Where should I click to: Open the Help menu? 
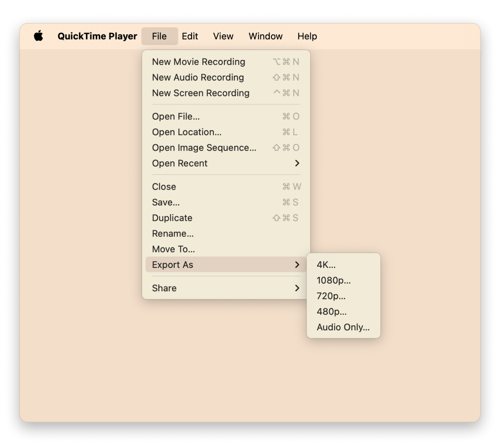307,36
